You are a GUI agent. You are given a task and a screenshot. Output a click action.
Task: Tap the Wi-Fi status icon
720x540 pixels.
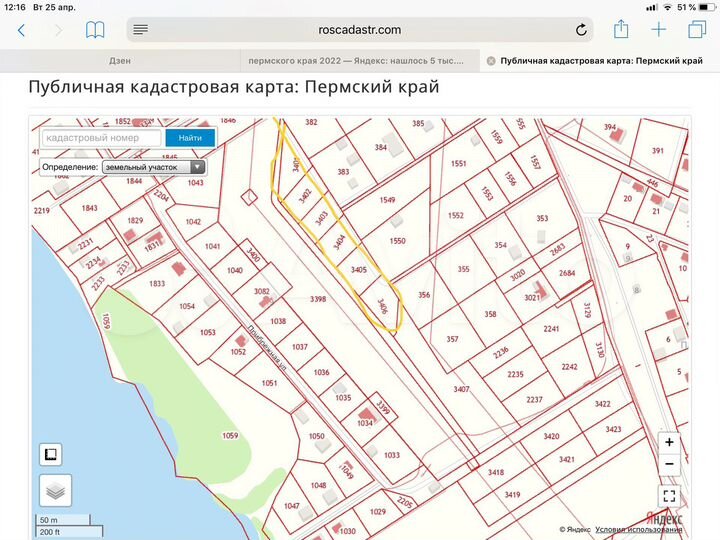pos(668,7)
